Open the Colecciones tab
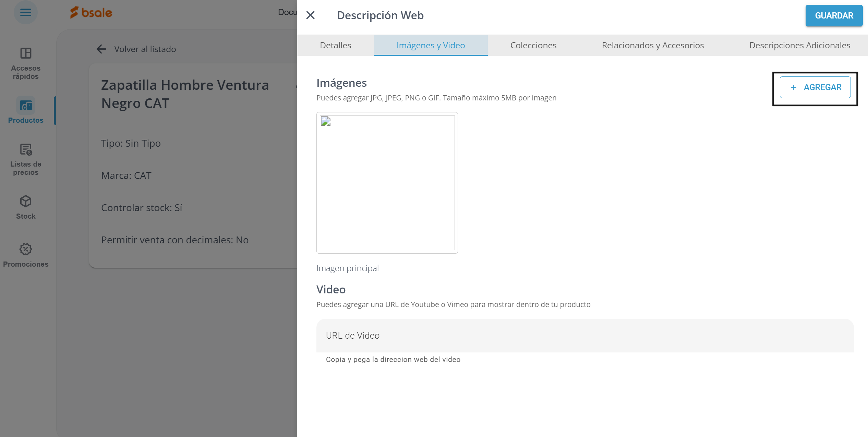The width and height of the screenshot is (868, 437). pos(533,45)
